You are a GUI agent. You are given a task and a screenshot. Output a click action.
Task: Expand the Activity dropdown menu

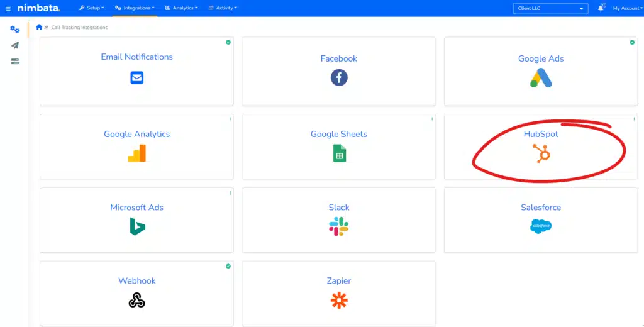(x=223, y=8)
